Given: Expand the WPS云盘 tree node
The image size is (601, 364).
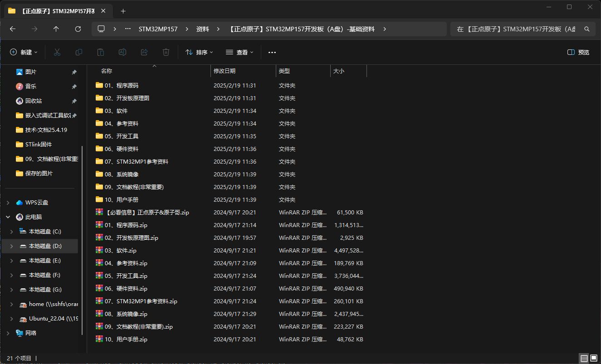Looking at the screenshot, I should (x=8, y=203).
